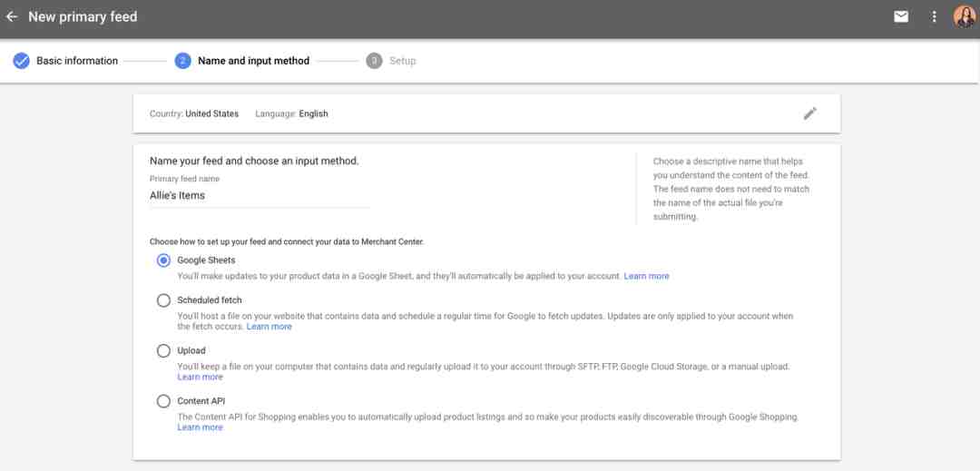The image size is (980, 471).
Task: Select the Google Sheets radio option
Action: (x=163, y=260)
